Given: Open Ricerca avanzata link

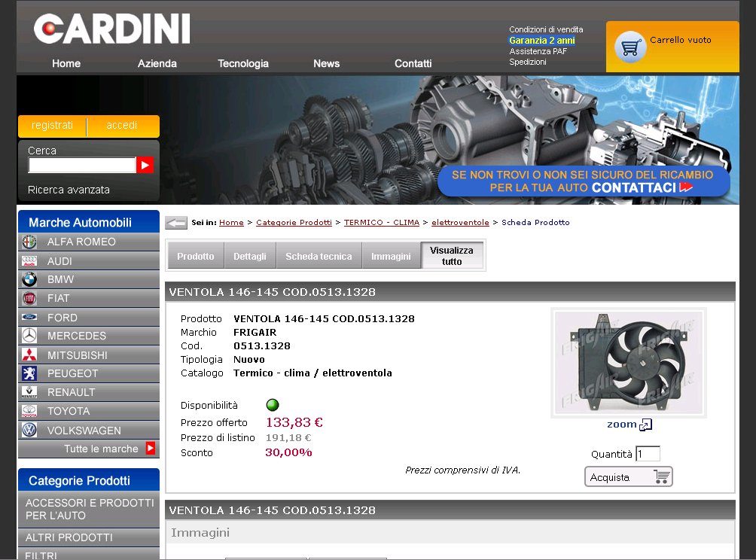Looking at the screenshot, I should coord(69,190).
